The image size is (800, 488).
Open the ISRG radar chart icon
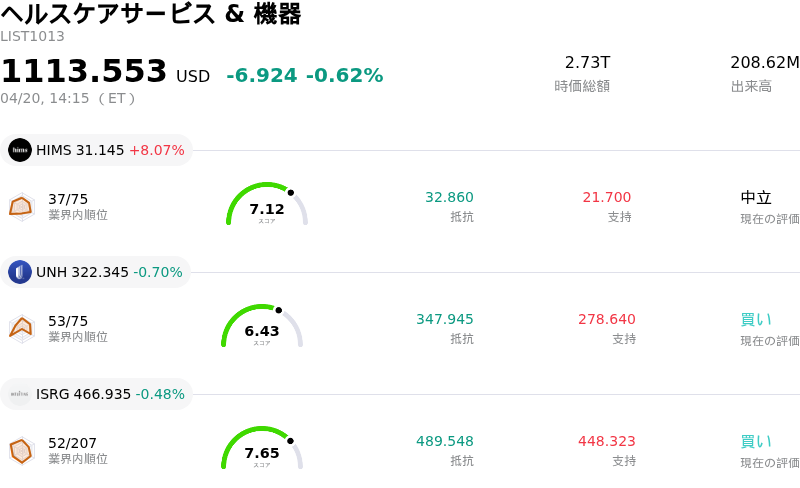coord(21,450)
